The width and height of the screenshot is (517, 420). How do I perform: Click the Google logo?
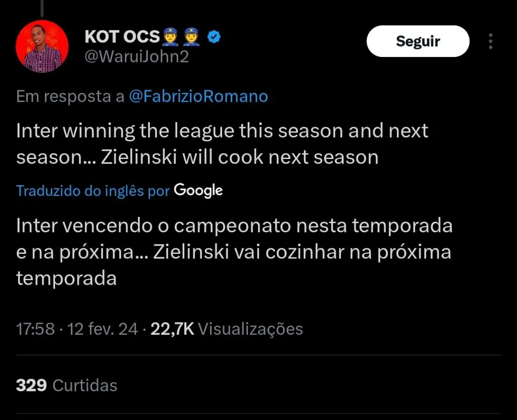[198, 190]
